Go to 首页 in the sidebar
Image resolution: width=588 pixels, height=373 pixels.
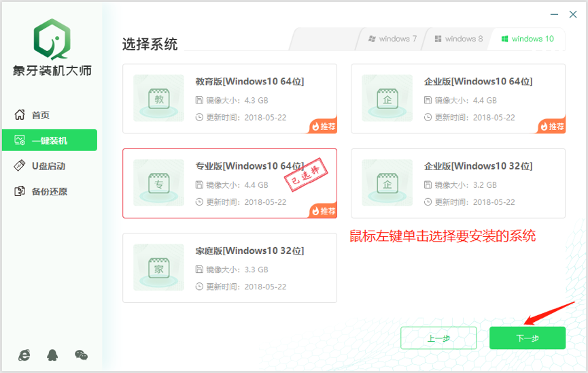(x=41, y=115)
